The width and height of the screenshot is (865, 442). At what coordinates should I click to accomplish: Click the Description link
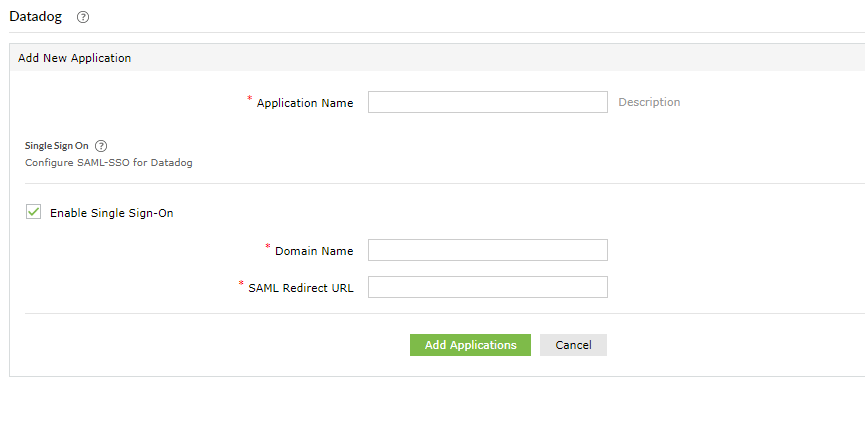click(649, 102)
